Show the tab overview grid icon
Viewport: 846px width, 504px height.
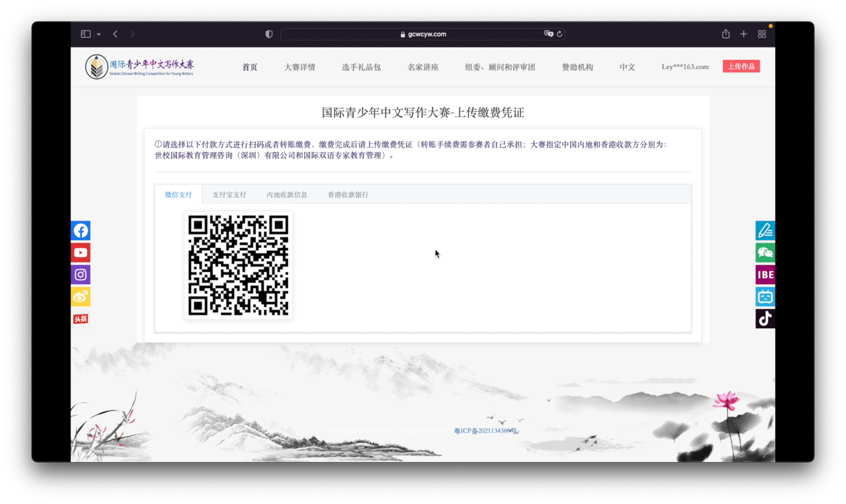point(762,34)
